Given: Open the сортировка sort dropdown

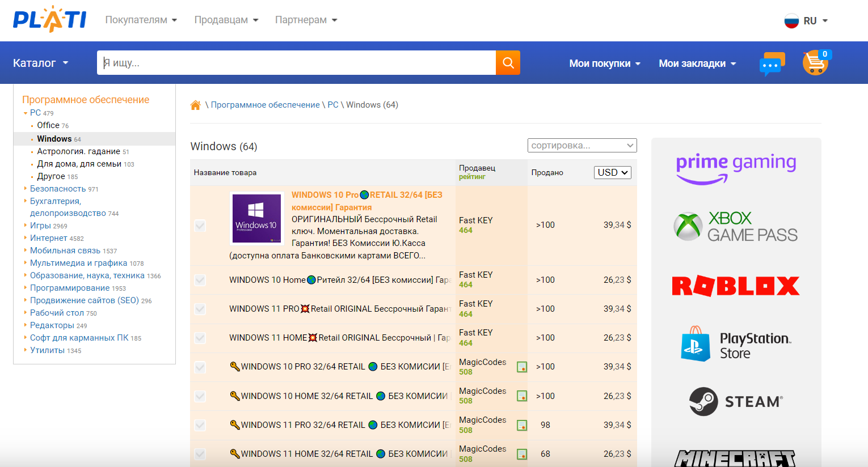Looking at the screenshot, I should (582, 146).
